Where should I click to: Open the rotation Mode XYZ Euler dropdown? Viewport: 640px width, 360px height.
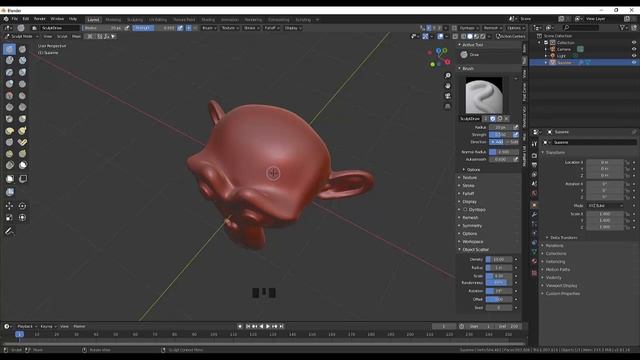pos(605,206)
